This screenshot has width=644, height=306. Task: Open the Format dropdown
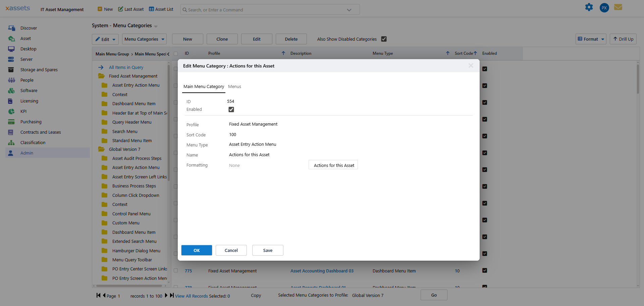(591, 39)
